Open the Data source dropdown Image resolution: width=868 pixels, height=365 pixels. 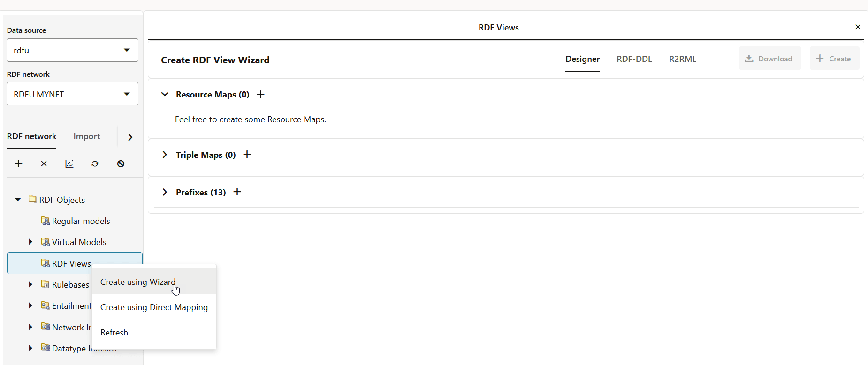(x=72, y=50)
